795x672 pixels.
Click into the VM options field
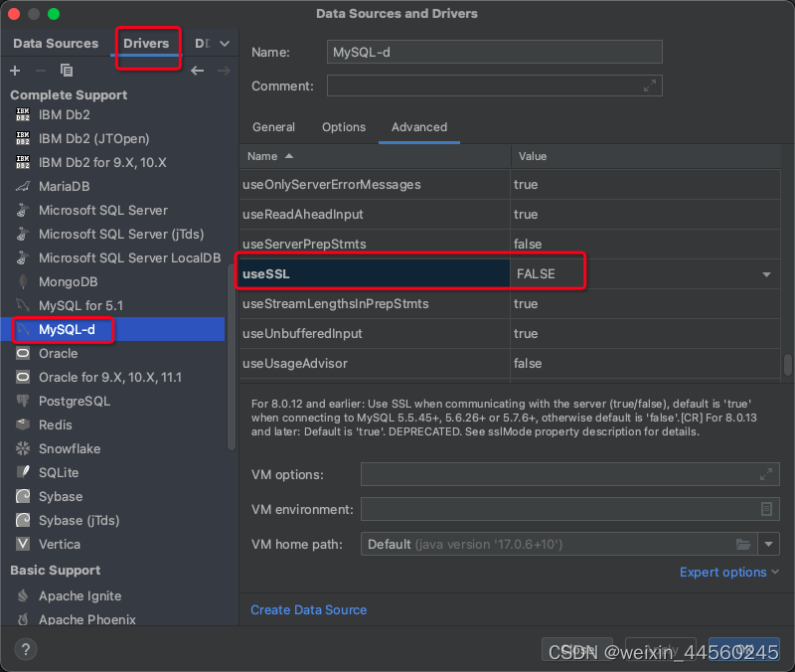coord(569,475)
